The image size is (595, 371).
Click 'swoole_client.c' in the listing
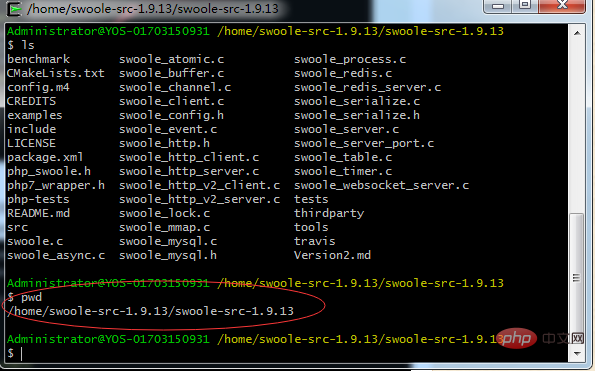[172, 101]
